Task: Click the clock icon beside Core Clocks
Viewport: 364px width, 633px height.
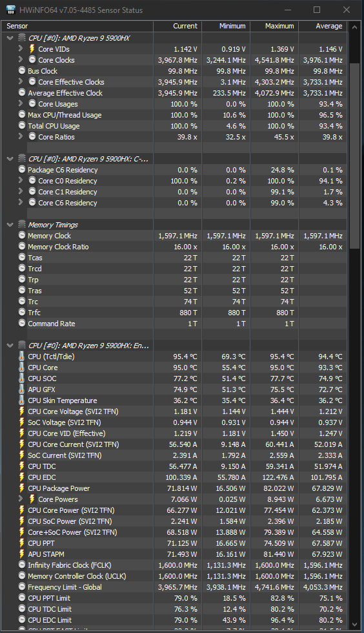Action: tap(32, 59)
